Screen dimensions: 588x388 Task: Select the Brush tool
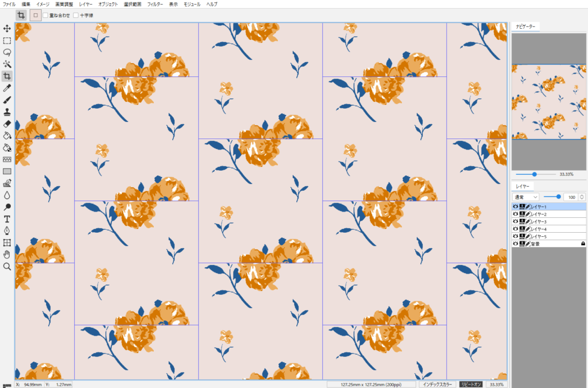[7, 100]
